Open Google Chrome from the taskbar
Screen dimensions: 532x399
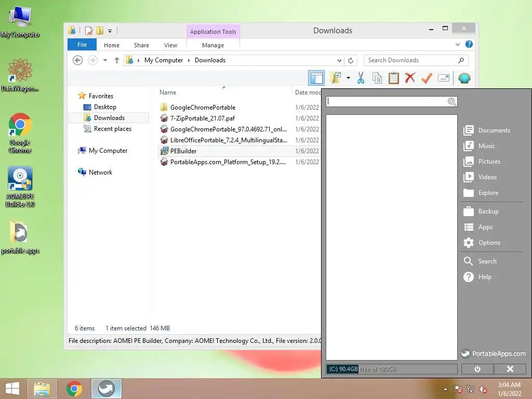74,389
